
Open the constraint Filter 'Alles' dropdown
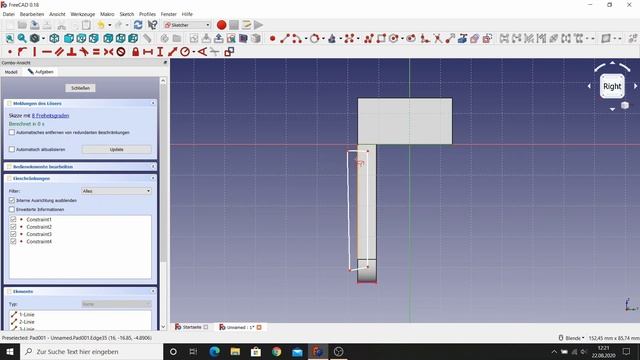(x=116, y=191)
